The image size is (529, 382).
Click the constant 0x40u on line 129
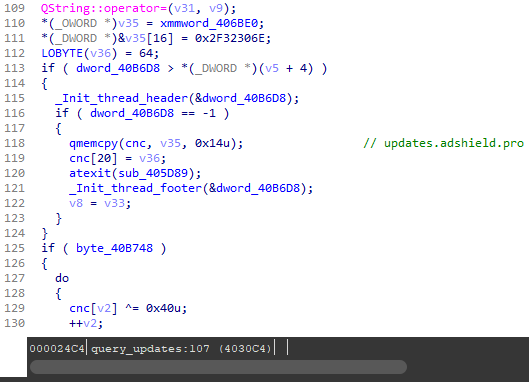[x=163, y=308]
